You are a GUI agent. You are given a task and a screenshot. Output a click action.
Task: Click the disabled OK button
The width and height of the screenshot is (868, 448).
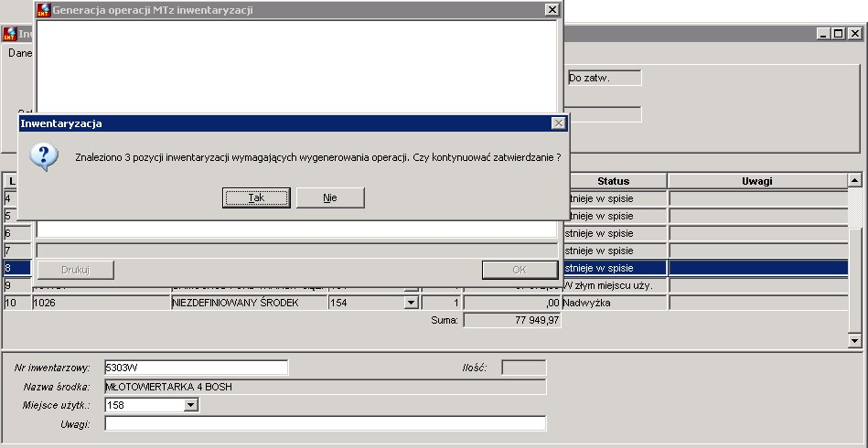click(x=520, y=270)
